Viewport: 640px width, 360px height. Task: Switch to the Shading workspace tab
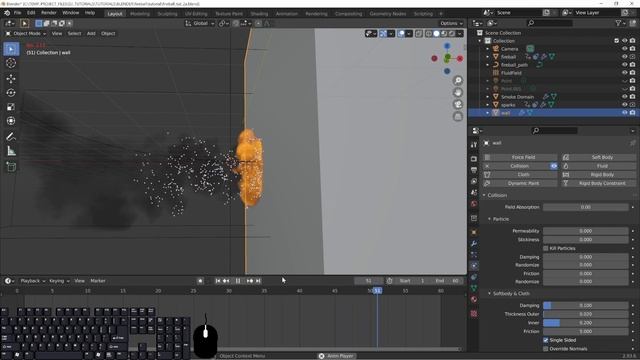259,14
